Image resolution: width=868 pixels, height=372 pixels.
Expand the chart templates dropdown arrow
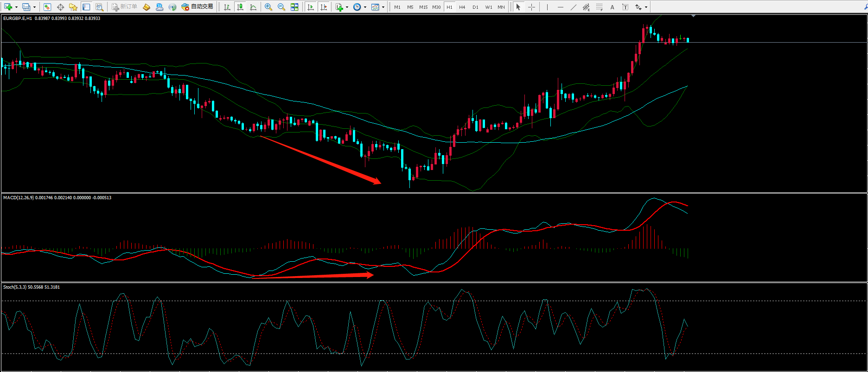[383, 7]
